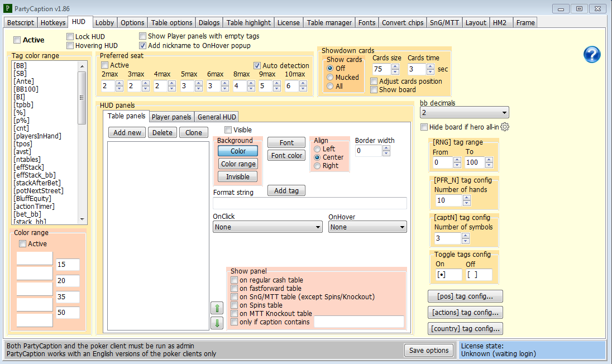Open the blue help question mark icon
This screenshot has width=612, height=364.
[592, 54]
